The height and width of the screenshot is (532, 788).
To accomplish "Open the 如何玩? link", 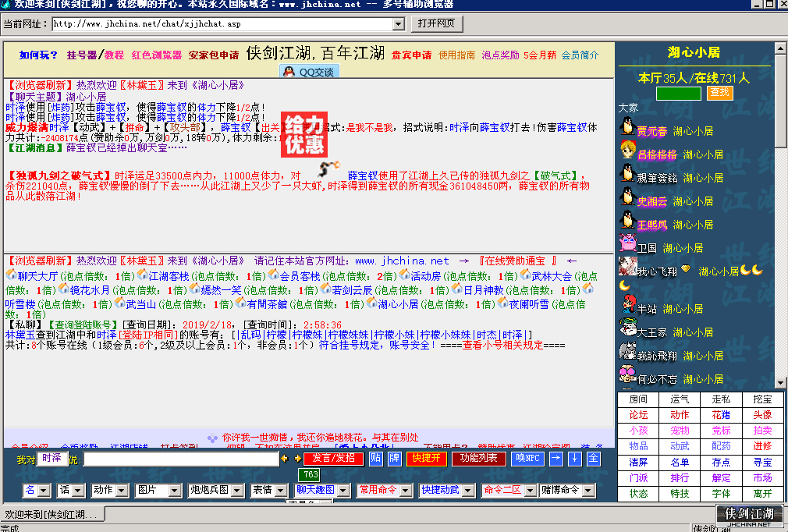I will pos(38,55).
